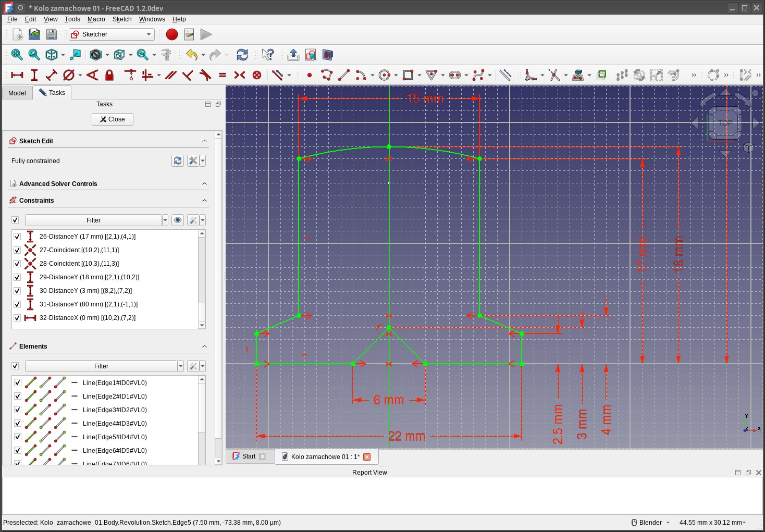Select the parallel constraint tool
This screenshot has width=765, height=532.
point(170,75)
